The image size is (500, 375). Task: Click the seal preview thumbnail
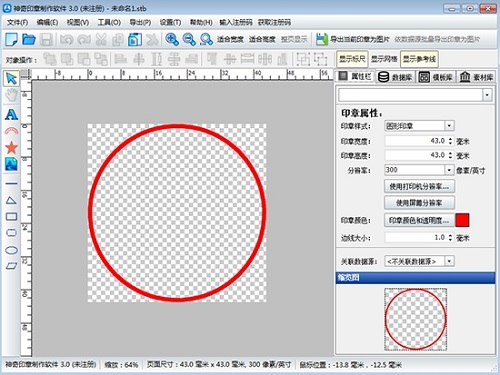click(x=415, y=319)
